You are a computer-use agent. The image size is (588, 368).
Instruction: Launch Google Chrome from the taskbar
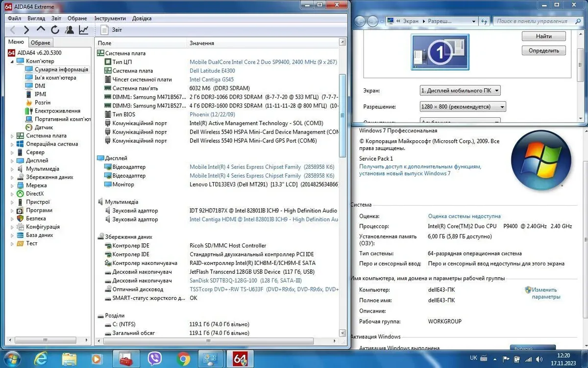(x=184, y=359)
